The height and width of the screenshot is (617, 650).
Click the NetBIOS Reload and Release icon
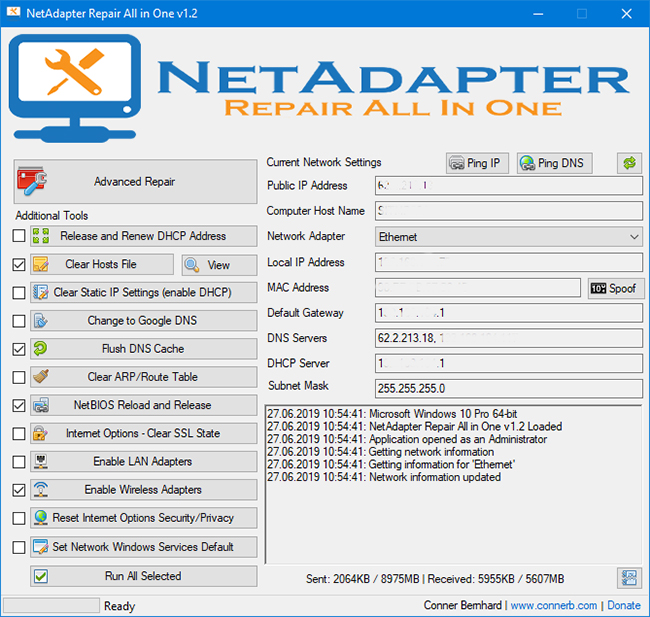(x=41, y=405)
